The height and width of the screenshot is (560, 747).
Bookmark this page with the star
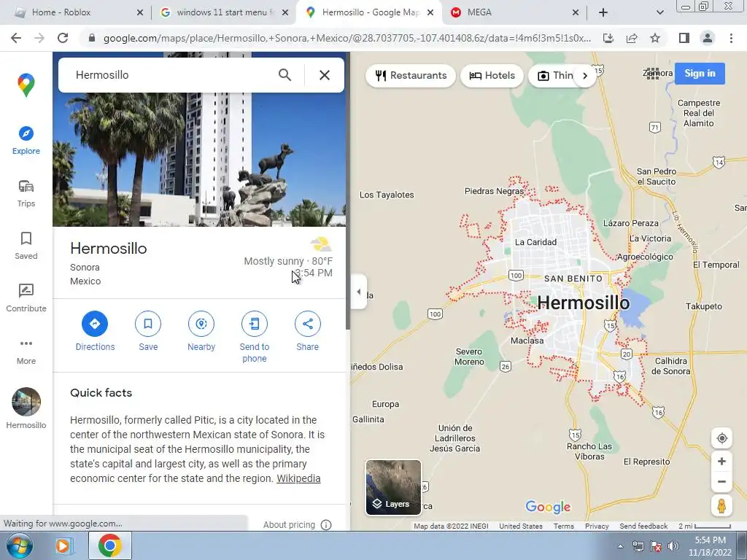pos(655,38)
